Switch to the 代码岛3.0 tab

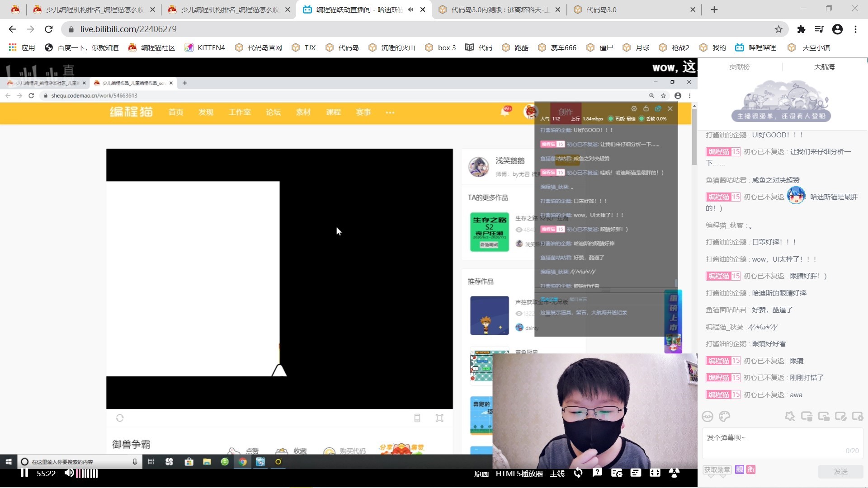pos(633,9)
